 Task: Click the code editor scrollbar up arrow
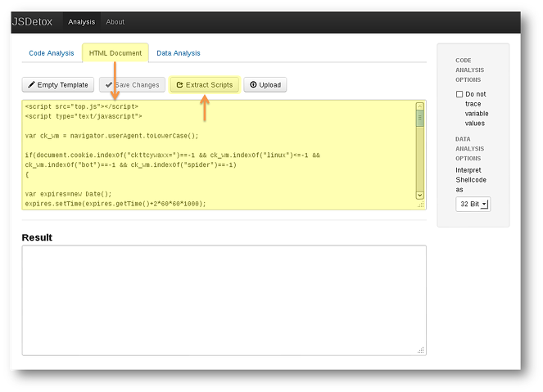pyautogui.click(x=419, y=106)
